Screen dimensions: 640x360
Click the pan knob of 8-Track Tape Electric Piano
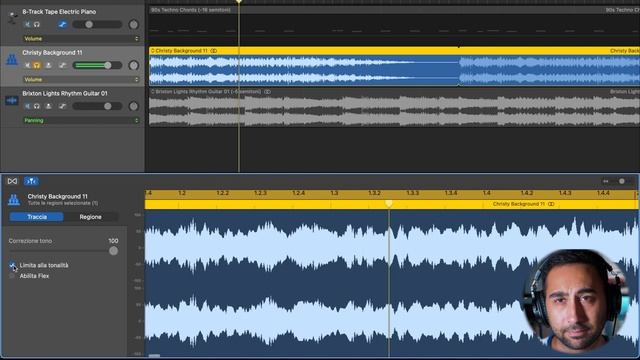click(x=133, y=24)
